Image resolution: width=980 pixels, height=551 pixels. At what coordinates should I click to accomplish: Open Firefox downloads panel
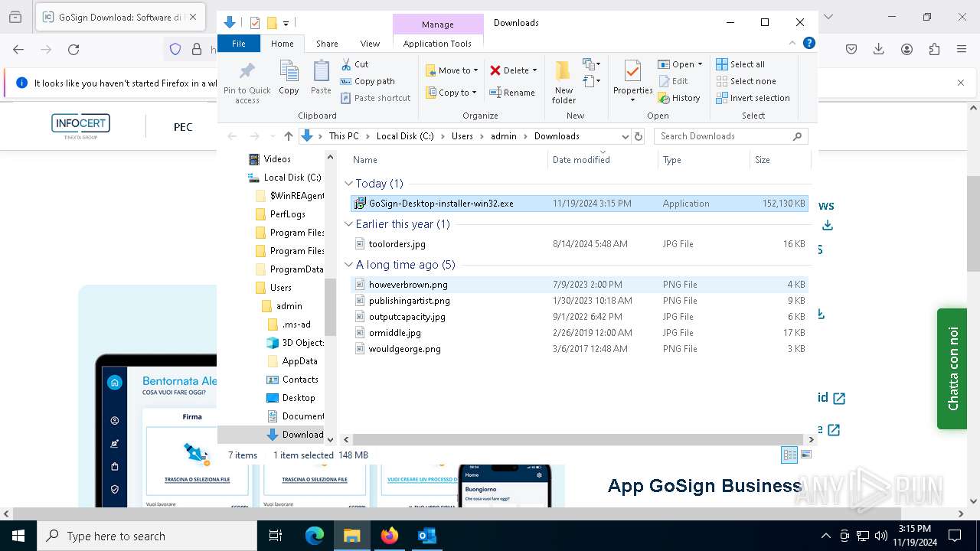879,49
